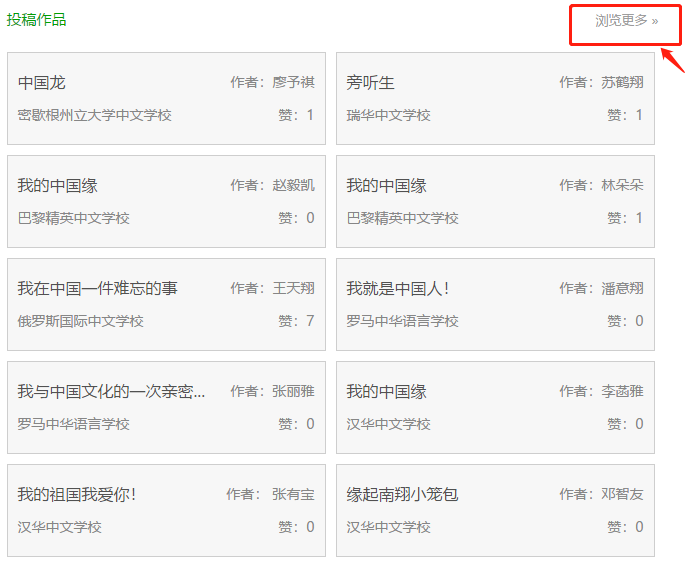Open 我的中国缘 by 李菡雅

point(386,391)
